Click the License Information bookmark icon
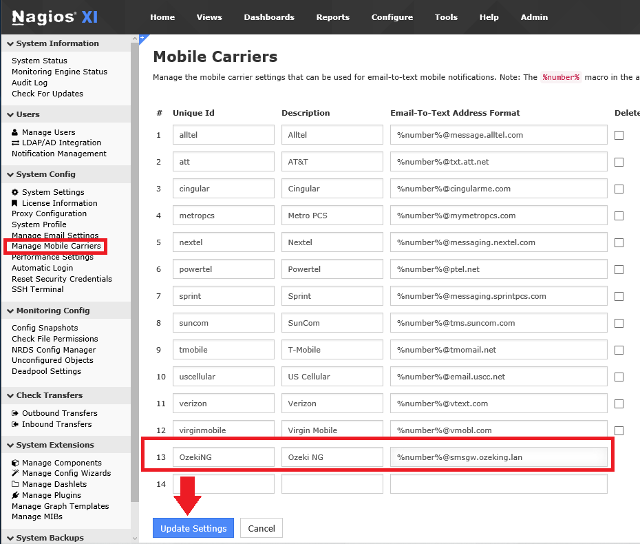Viewport: 640px width, 544px height. coord(15,203)
